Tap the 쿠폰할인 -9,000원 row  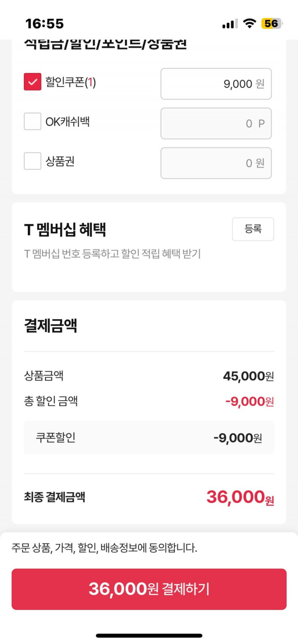pyautogui.click(x=149, y=437)
